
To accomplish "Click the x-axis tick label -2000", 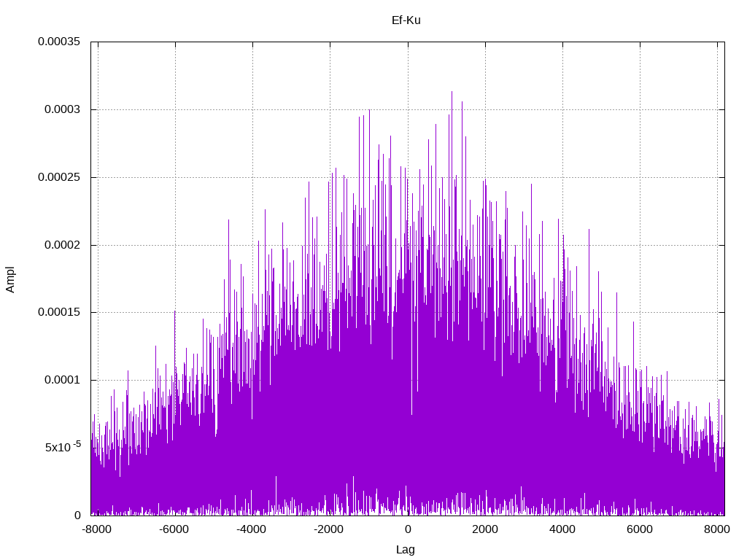I will [x=329, y=529].
